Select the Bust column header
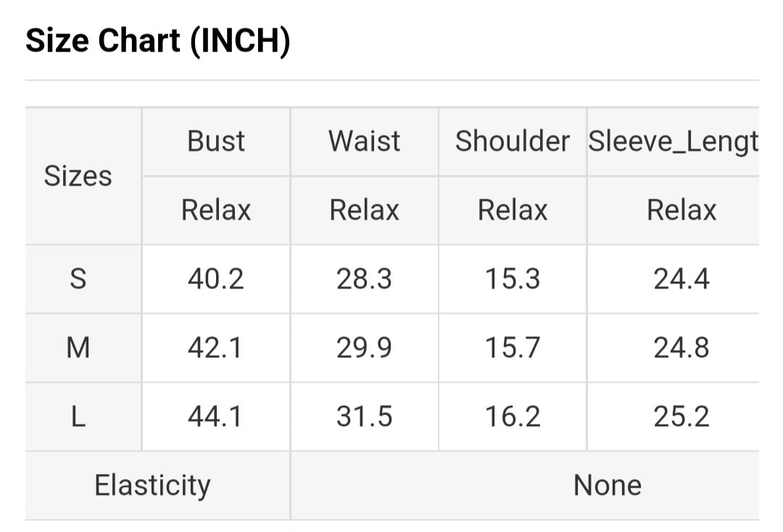 216,141
